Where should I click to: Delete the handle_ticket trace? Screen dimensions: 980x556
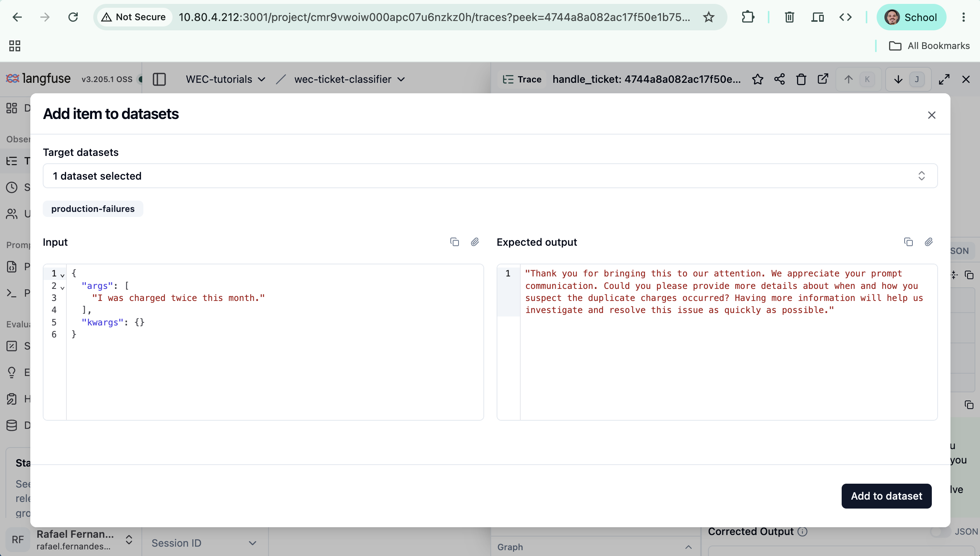coord(801,79)
